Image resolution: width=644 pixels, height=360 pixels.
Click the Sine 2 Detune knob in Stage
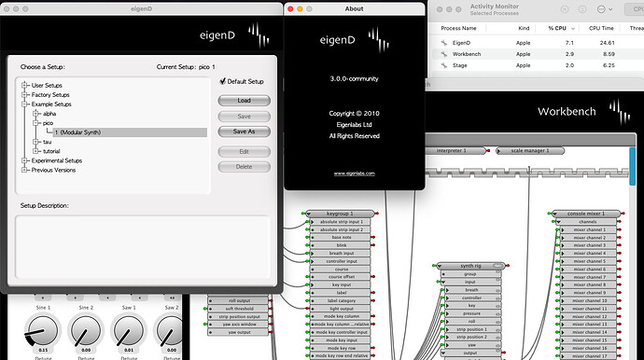tap(86, 331)
